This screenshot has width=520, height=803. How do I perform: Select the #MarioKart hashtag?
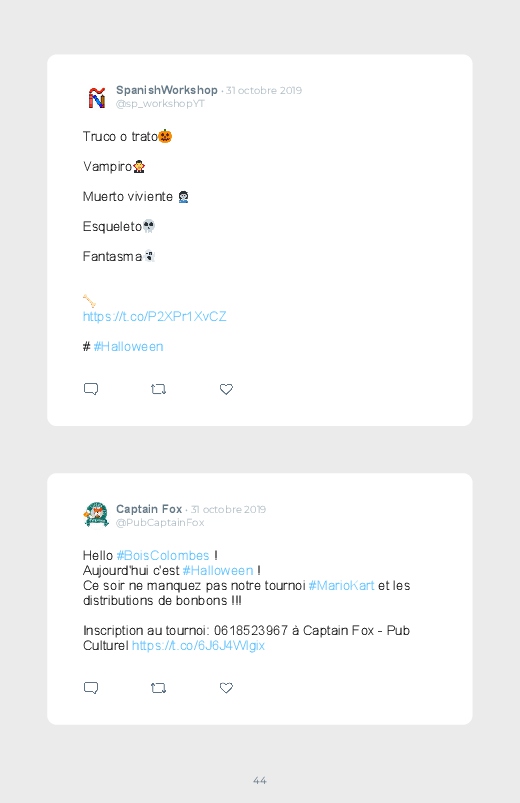click(x=341, y=585)
